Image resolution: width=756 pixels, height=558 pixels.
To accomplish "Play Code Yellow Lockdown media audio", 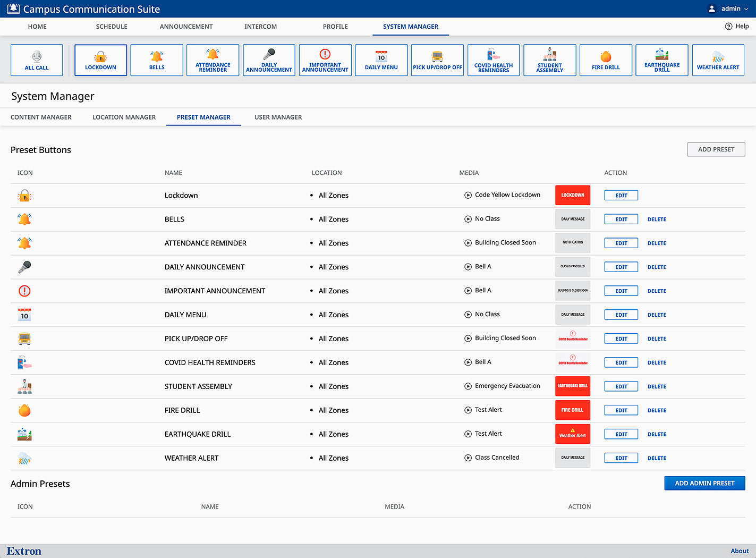I will pyautogui.click(x=468, y=195).
